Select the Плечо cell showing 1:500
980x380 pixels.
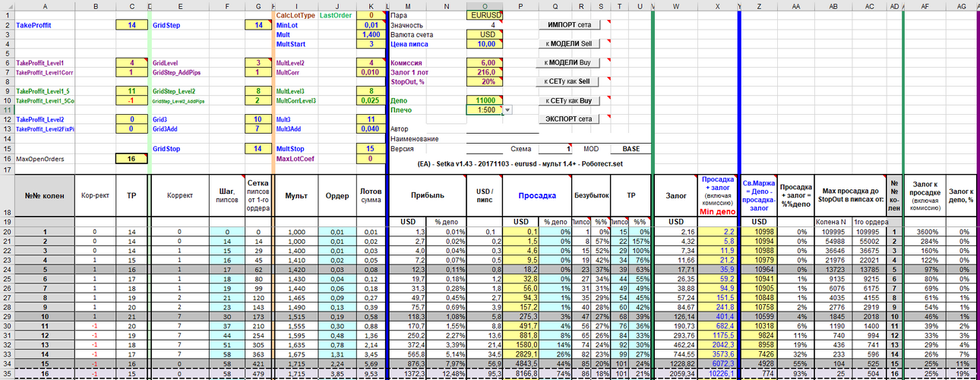coord(485,110)
